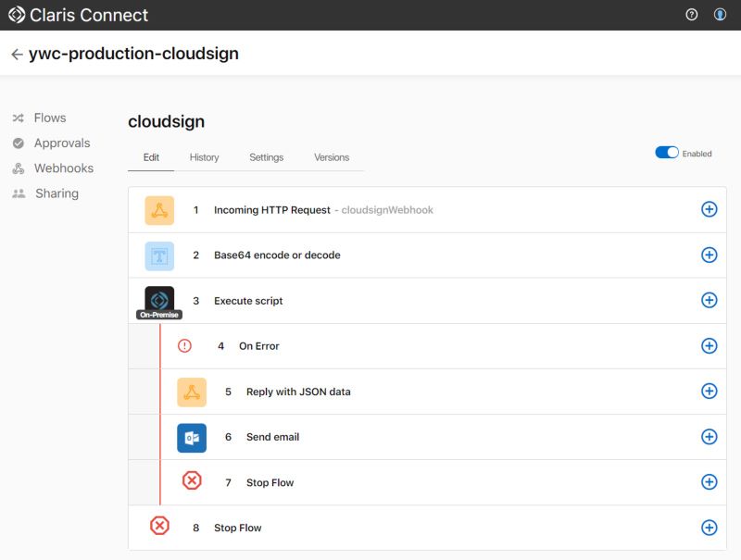
Task: Click the Base64 text utility icon
Action: (159, 255)
